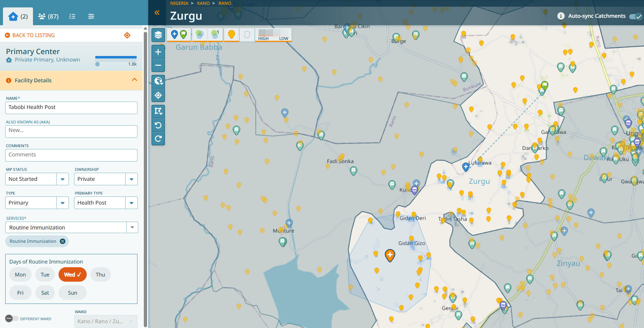The height and width of the screenshot is (328, 644).
Task: Collapse the left side panel
Action: click(157, 13)
